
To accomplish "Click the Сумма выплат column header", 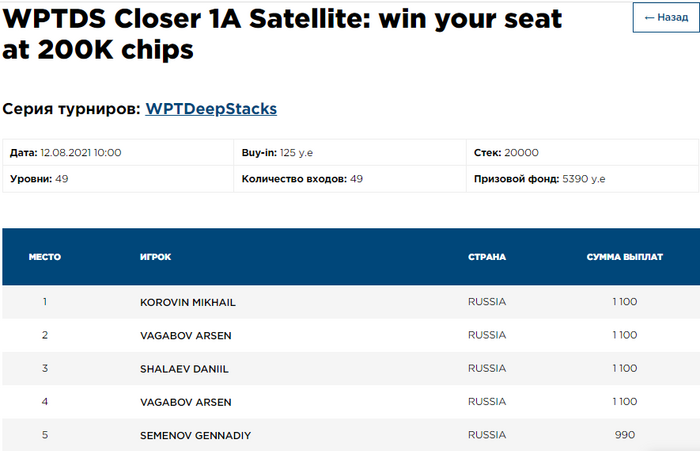I will (624, 257).
